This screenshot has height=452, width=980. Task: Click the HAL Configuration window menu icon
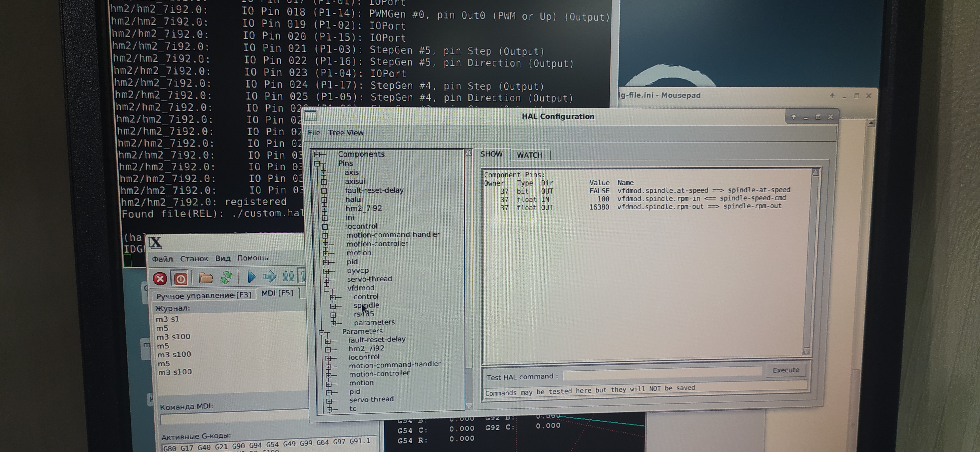(x=310, y=115)
